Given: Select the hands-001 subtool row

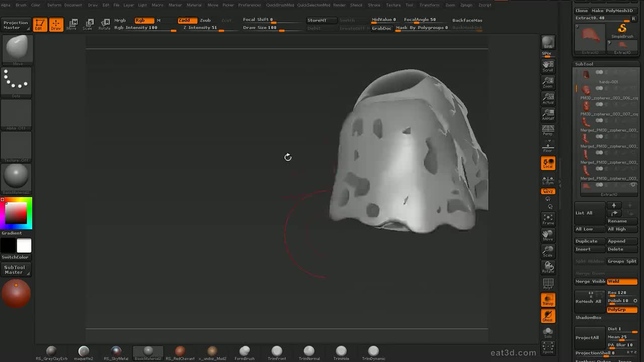Looking at the screenshot, I should click(x=608, y=76).
